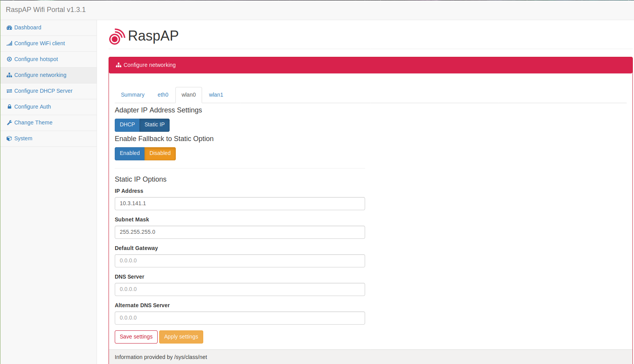
Task: Click the Subnet Mask input field
Action: click(240, 232)
